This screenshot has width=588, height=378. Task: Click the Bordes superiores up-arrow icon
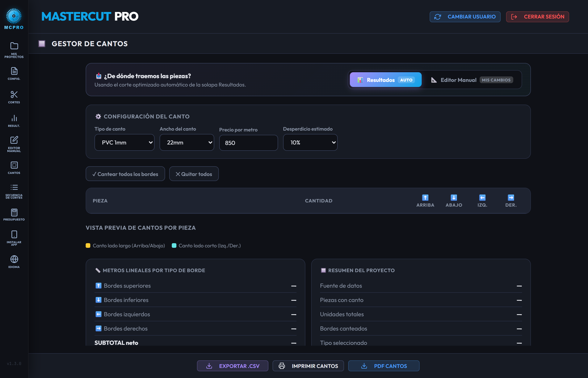pyautogui.click(x=98, y=285)
